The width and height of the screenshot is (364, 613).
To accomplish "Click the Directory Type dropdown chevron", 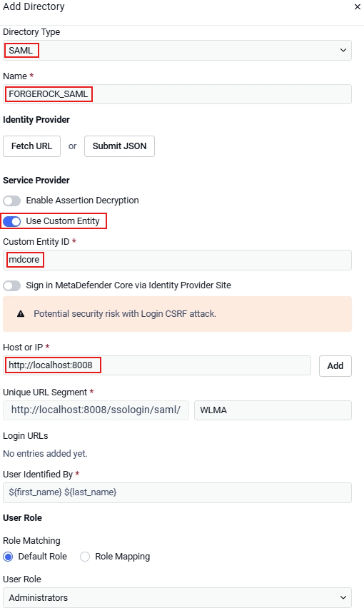I will point(343,50).
